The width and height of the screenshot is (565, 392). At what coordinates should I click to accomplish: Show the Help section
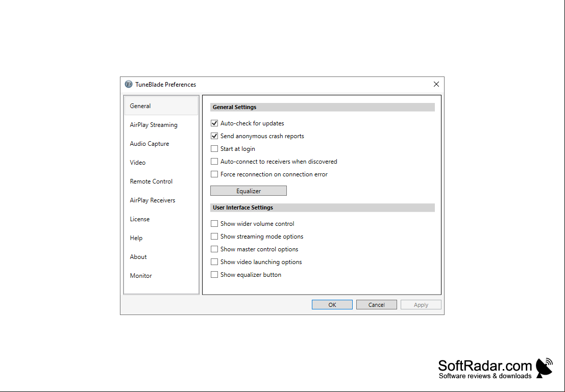coord(161,238)
